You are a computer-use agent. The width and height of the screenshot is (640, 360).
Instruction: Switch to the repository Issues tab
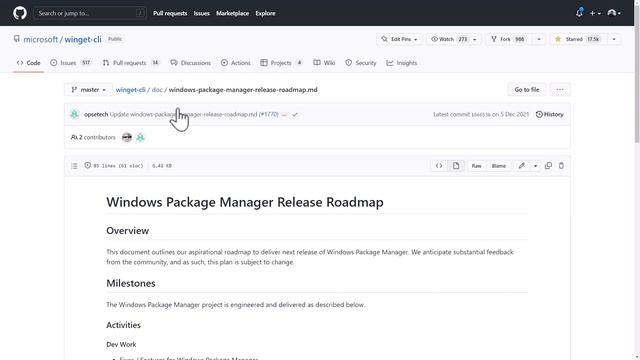pyautogui.click(x=70, y=63)
